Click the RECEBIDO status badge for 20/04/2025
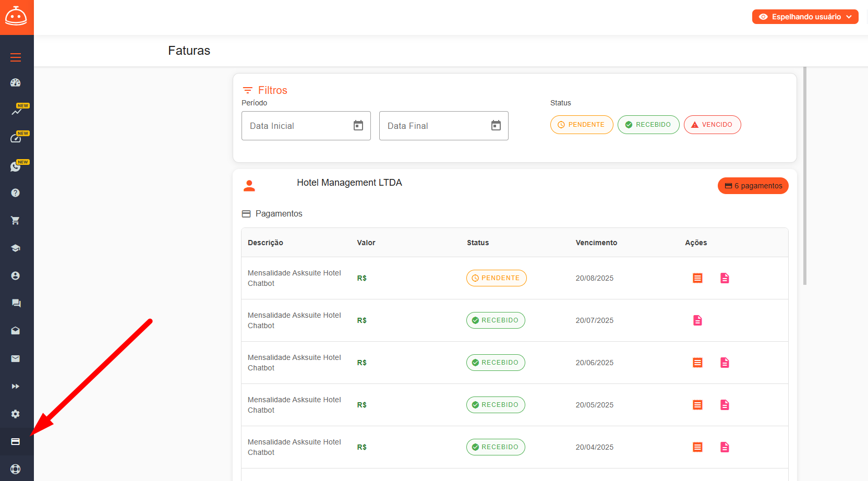868x481 pixels. tap(496, 447)
